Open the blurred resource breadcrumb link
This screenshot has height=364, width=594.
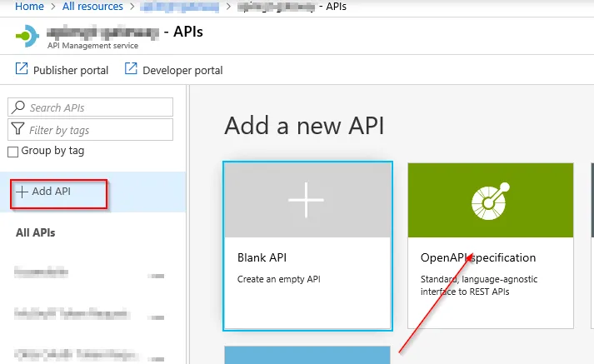pyautogui.click(x=180, y=7)
